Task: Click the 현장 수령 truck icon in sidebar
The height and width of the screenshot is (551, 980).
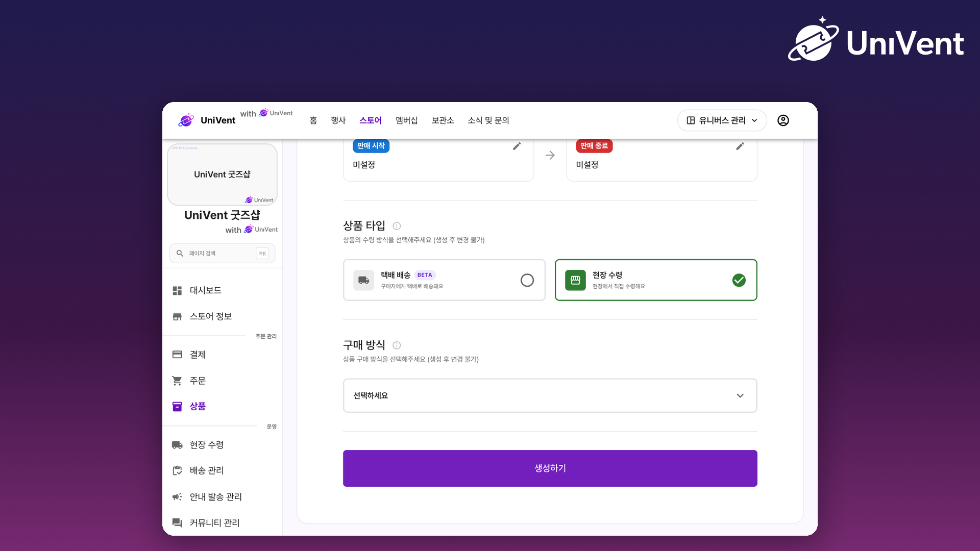Action: (x=177, y=445)
